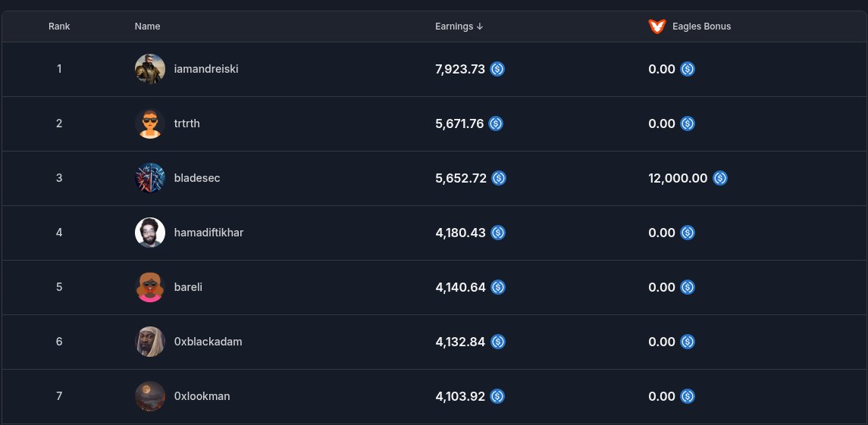Click the Rank column header
868x425 pixels.
pyautogui.click(x=59, y=26)
